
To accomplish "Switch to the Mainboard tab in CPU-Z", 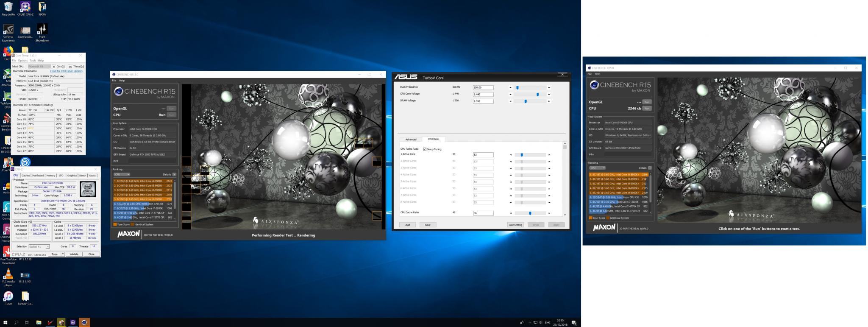I will click(x=38, y=176).
